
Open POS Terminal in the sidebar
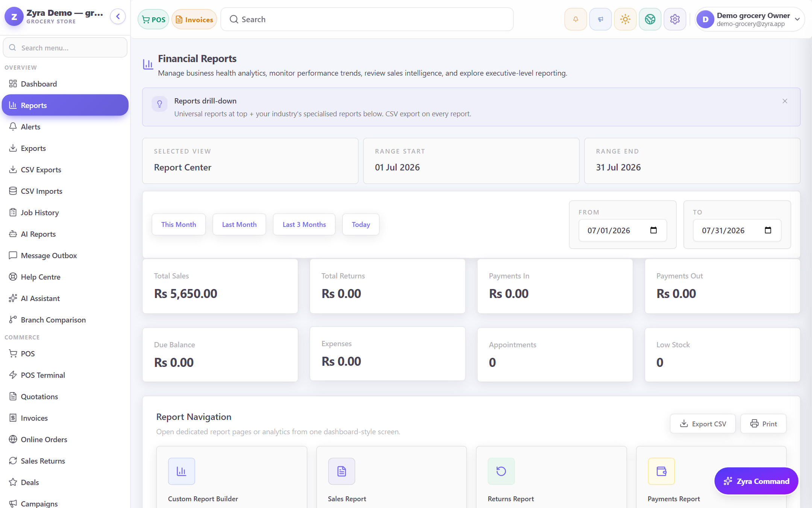tap(65, 375)
